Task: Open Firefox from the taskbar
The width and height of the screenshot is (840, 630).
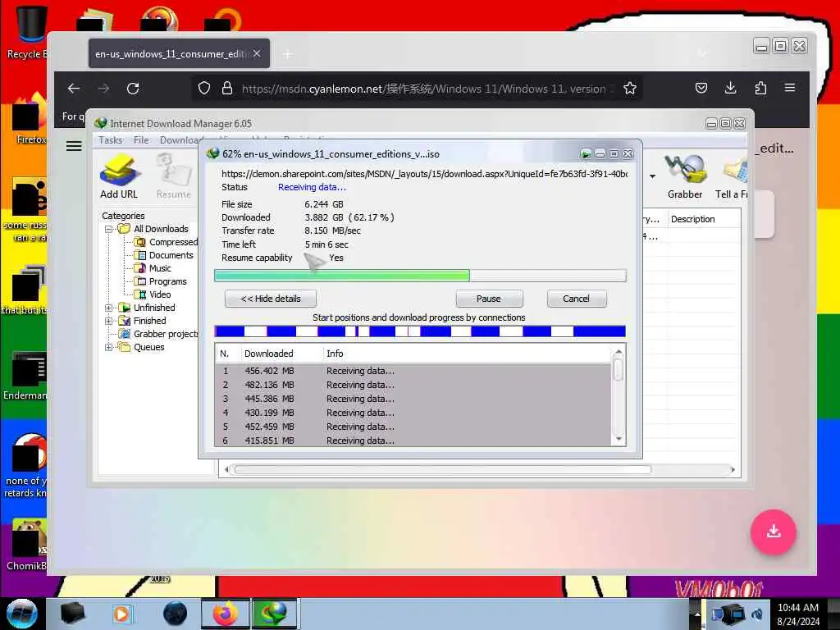Action: coord(225,614)
